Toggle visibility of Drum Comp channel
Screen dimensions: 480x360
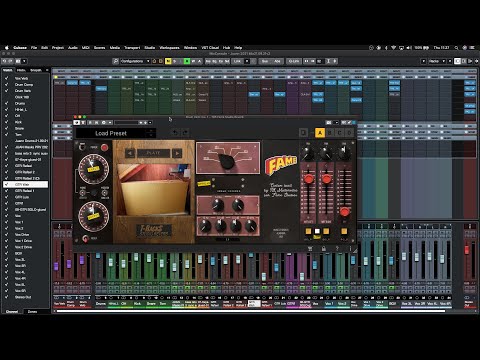(6, 84)
